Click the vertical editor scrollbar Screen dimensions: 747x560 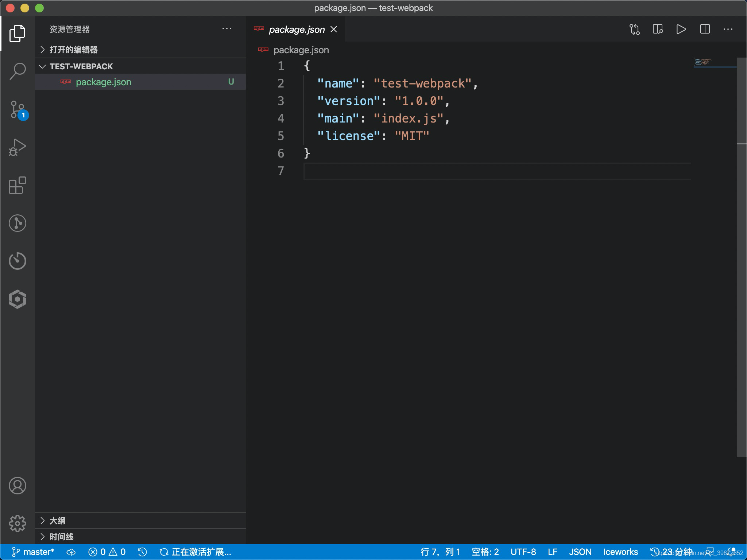(742, 257)
